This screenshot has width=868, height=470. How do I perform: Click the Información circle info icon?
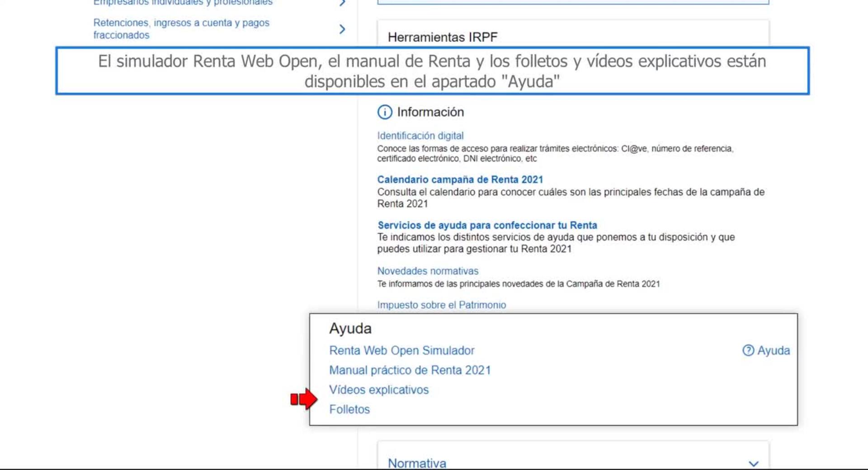click(x=385, y=112)
